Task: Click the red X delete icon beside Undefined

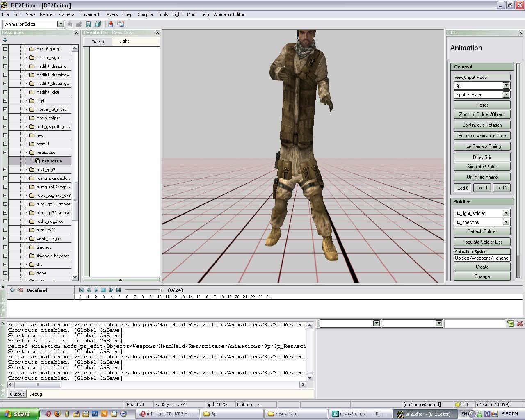Action: click(x=21, y=290)
